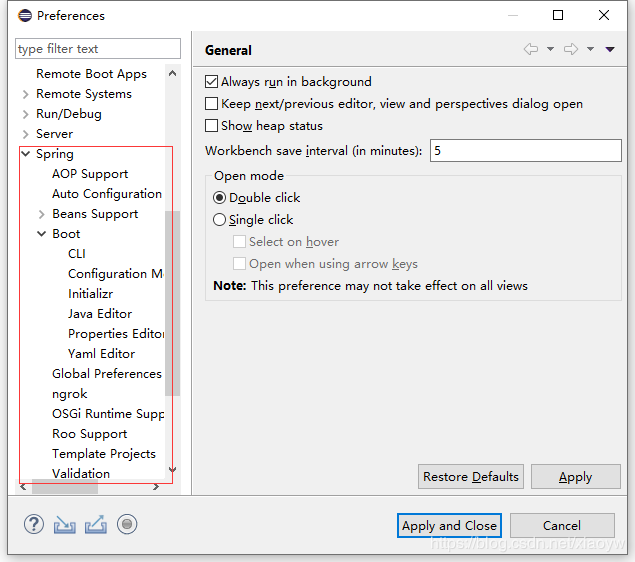Click the Oomph preference recorder icon
Screen dimensions: 635x562
tap(127, 524)
